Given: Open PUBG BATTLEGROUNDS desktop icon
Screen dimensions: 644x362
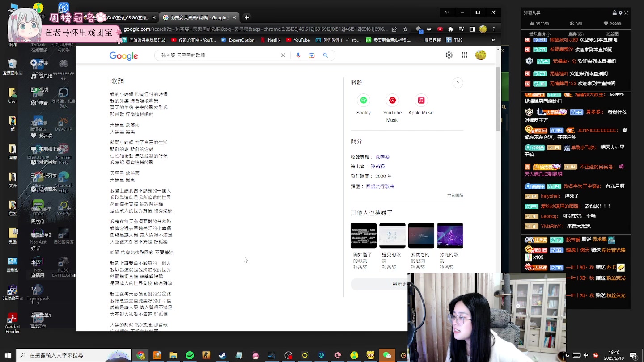Looking at the screenshot, I should point(64,266).
